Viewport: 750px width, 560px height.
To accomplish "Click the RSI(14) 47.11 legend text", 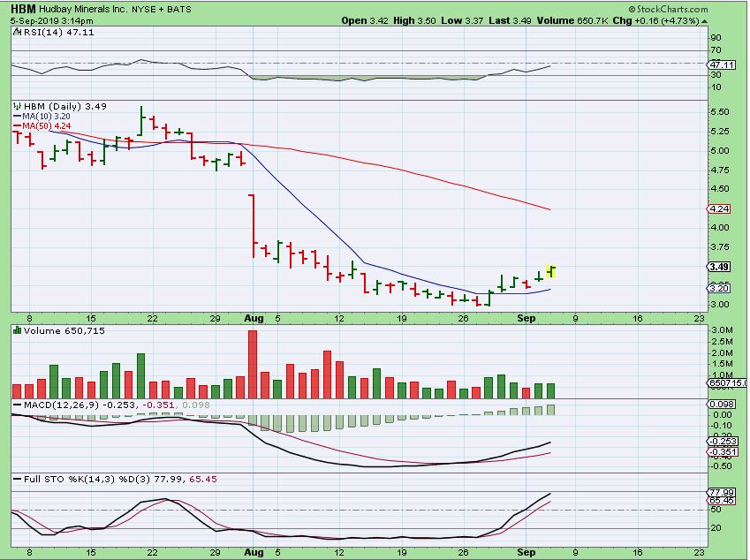I will point(58,32).
